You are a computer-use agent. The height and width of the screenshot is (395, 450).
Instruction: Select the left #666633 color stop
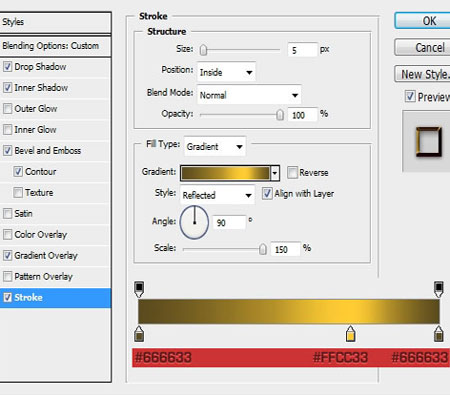(139, 334)
